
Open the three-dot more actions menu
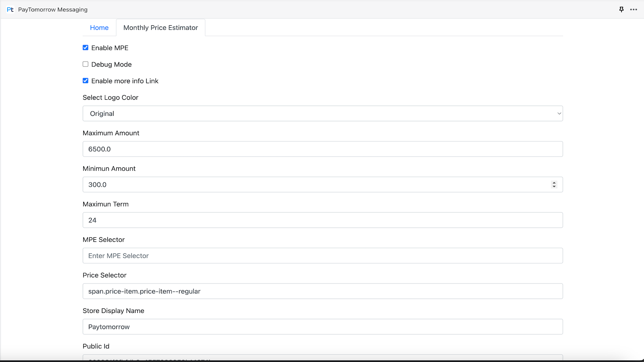[634, 10]
